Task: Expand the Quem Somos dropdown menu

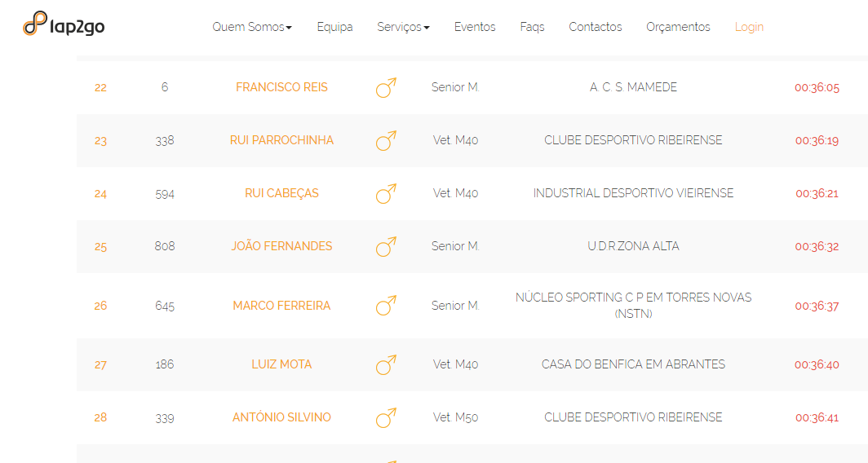Action: click(x=252, y=27)
